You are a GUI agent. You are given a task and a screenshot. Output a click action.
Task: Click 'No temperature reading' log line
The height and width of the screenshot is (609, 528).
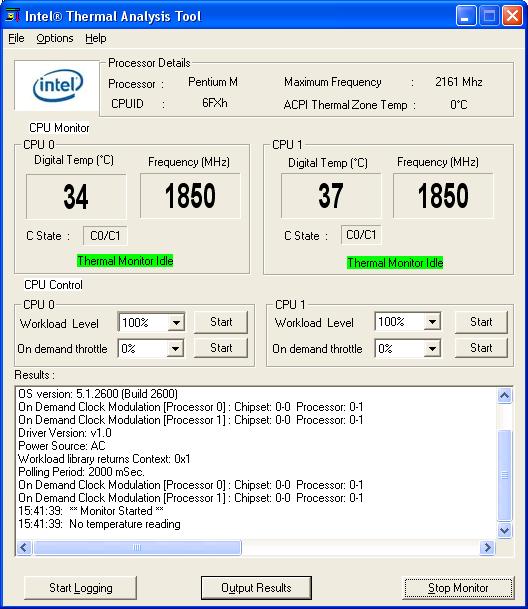pyautogui.click(x=99, y=524)
